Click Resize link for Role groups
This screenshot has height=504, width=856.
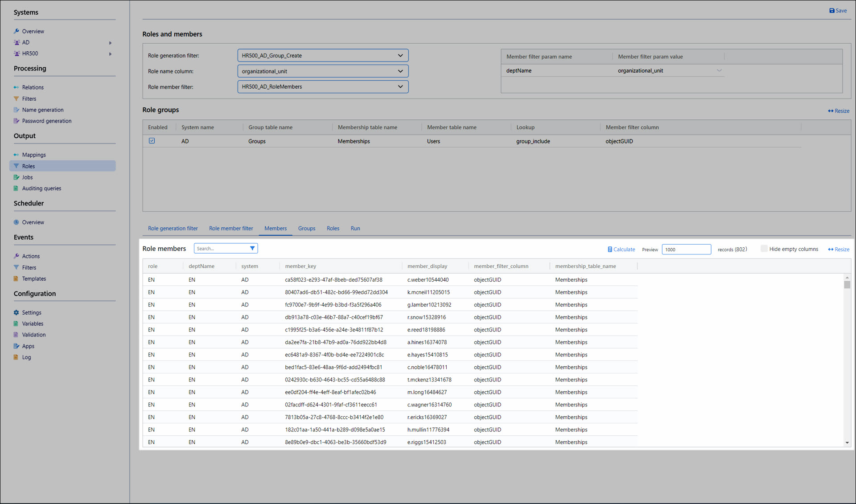[838, 111]
